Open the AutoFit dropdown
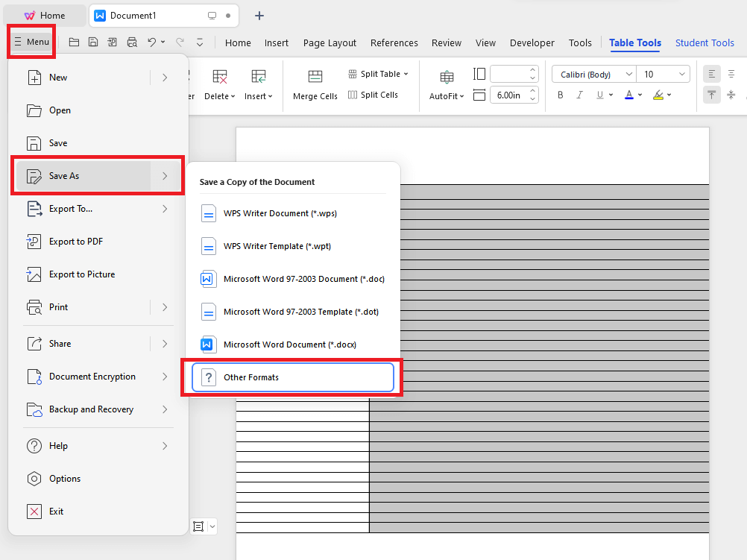 (x=447, y=96)
